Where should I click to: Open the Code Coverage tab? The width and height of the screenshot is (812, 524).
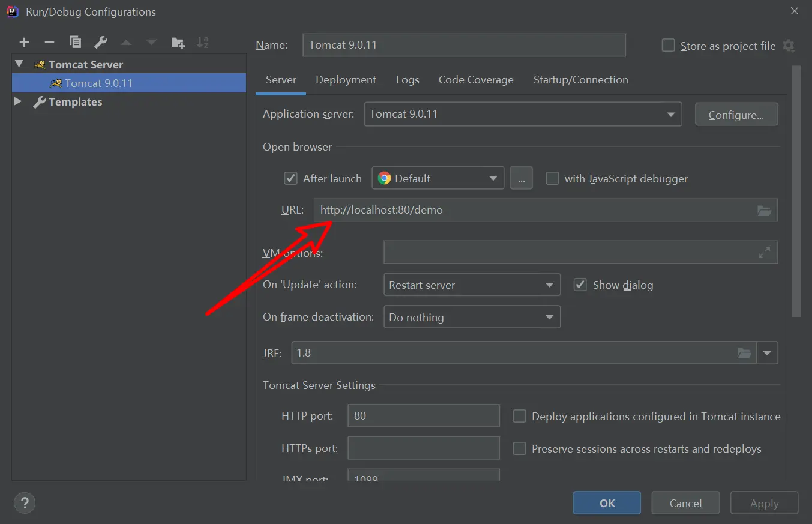tap(476, 80)
